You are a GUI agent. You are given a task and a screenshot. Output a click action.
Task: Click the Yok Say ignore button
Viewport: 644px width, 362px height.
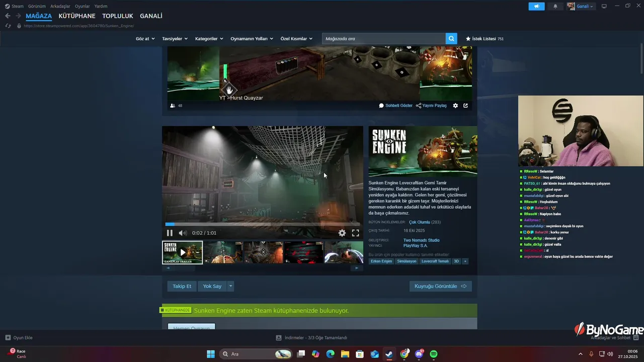(212, 286)
